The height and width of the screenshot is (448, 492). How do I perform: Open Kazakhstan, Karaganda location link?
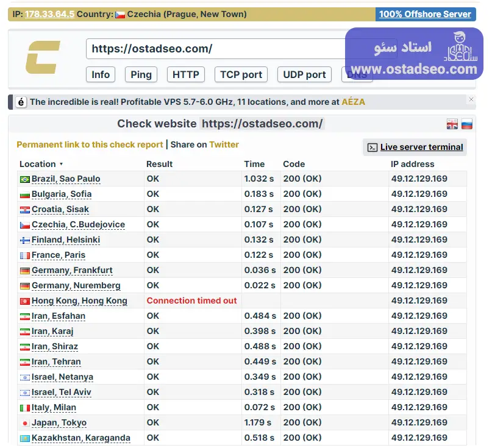(81, 438)
